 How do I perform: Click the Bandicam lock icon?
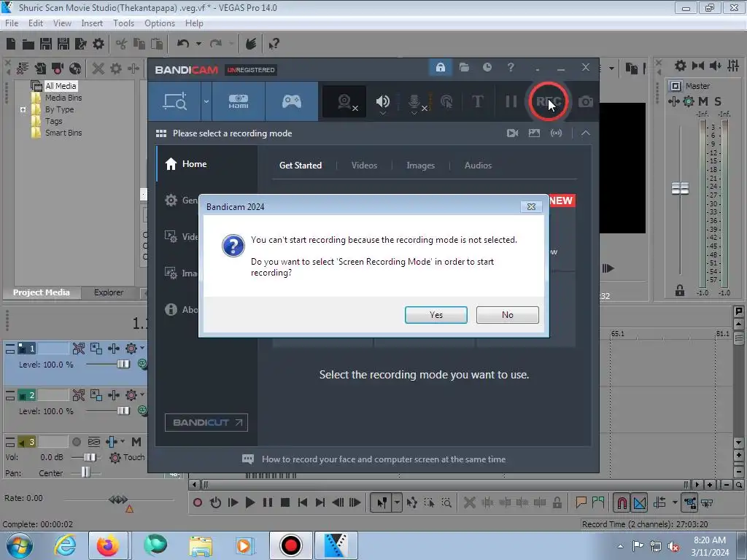tap(440, 68)
